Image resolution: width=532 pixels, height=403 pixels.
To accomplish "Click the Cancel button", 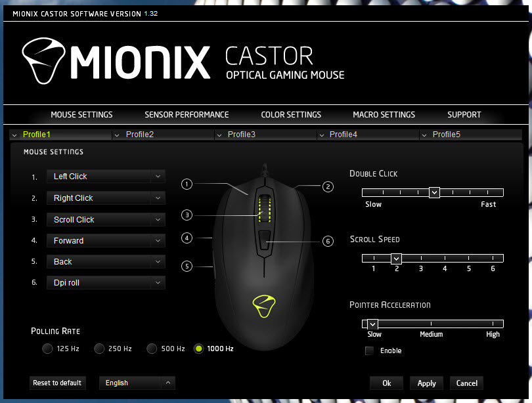I will coord(466,383).
